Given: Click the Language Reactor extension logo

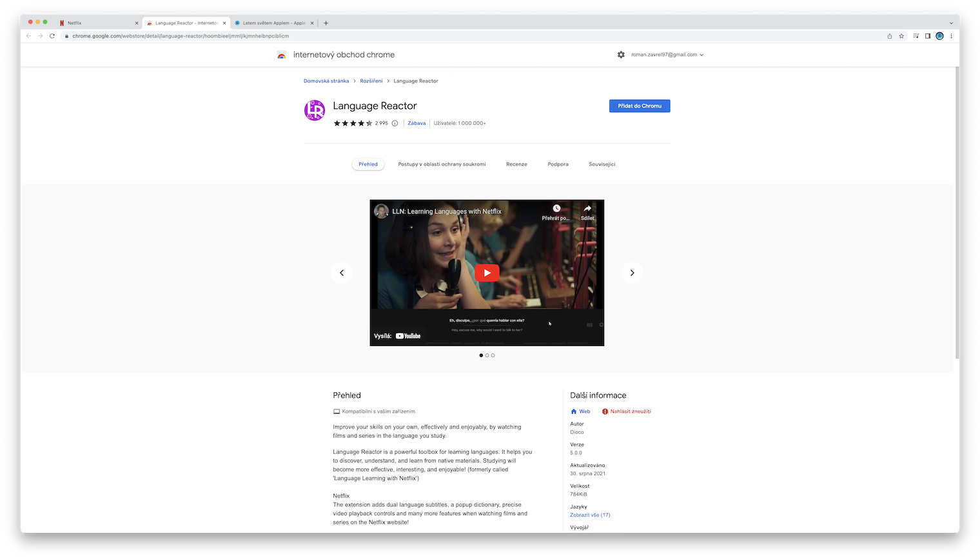Looking at the screenshot, I should (314, 110).
